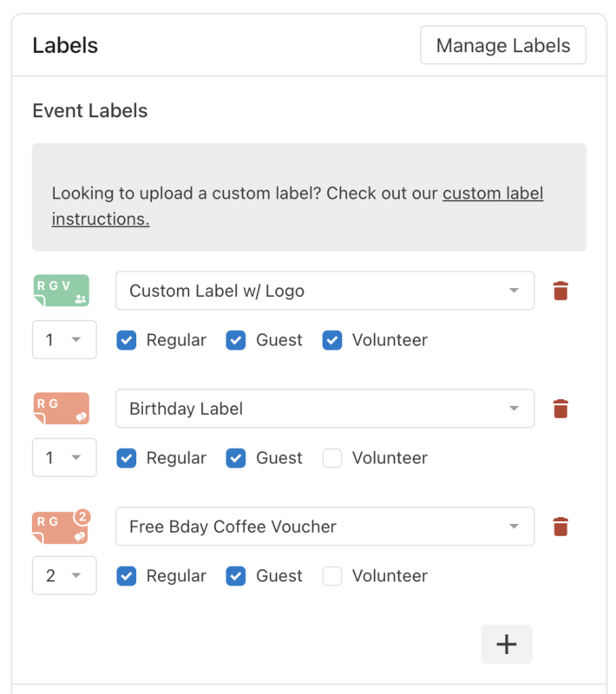Click the plus icon to add a label
The width and height of the screenshot is (616, 694).
coord(507,644)
